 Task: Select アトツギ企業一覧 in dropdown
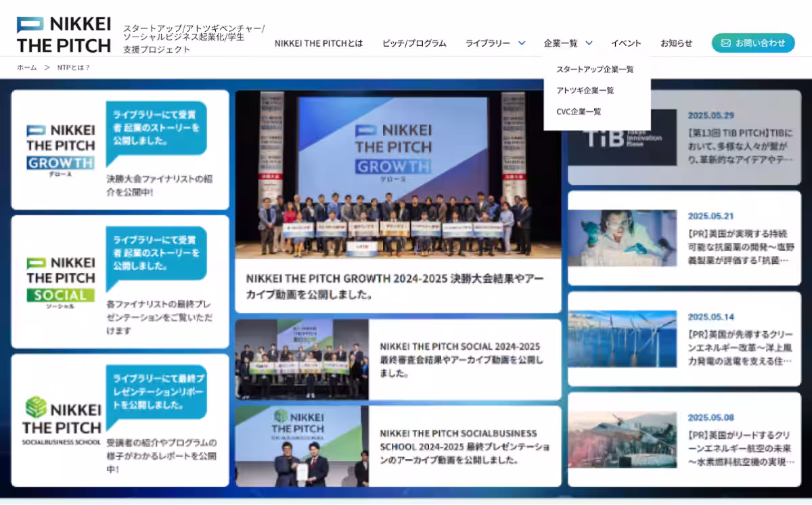[x=585, y=90]
